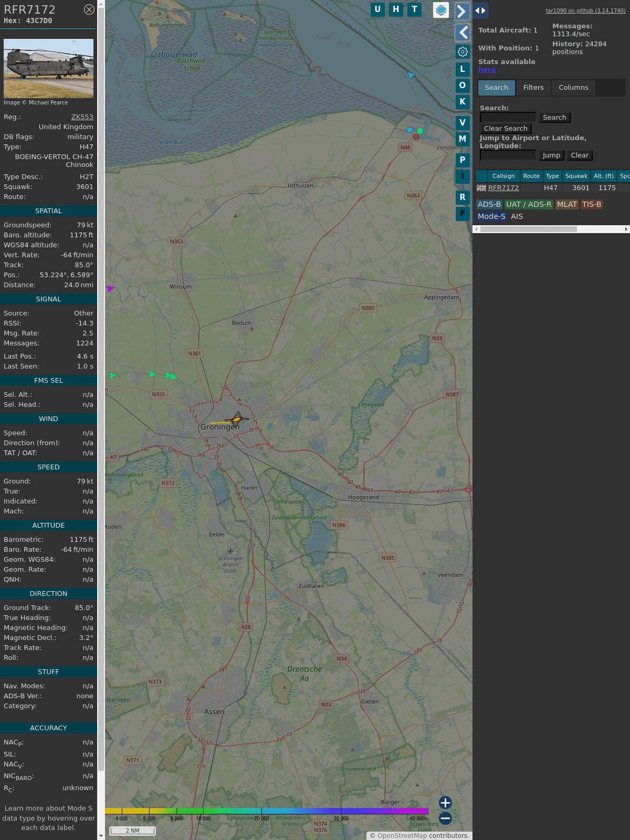The image size is (630, 840).
Task: Click the Mode-S source legend label
Action: pos(491,217)
